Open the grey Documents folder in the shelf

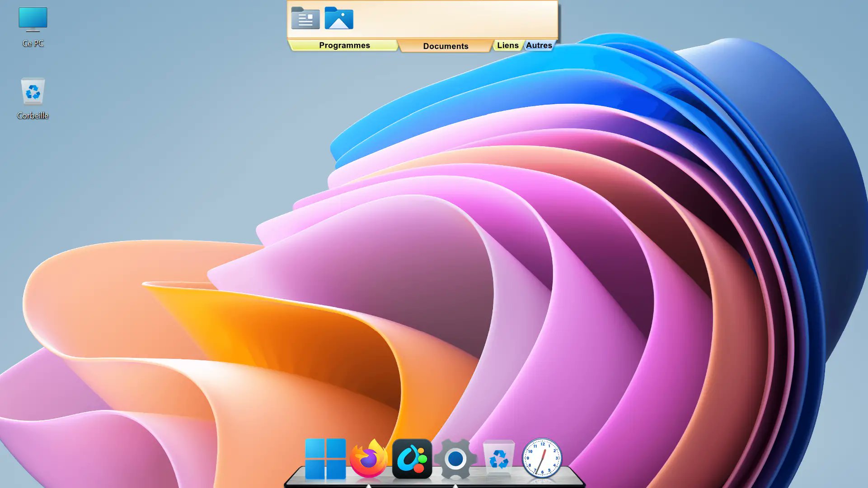tap(305, 19)
